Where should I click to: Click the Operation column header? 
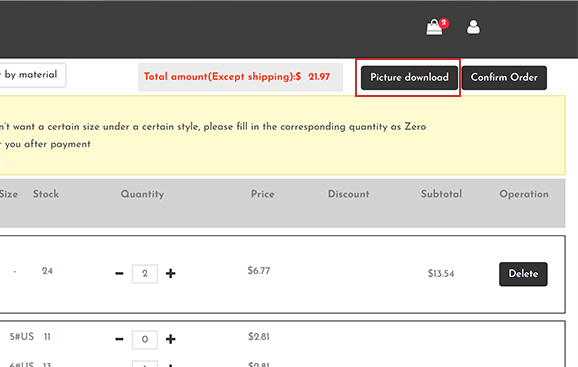(x=524, y=194)
